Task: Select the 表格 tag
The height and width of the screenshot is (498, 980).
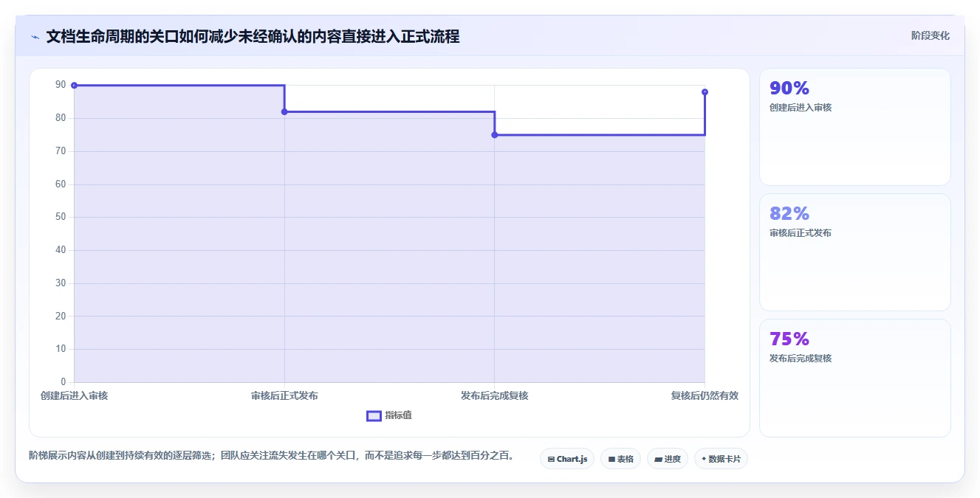Action: 620,459
